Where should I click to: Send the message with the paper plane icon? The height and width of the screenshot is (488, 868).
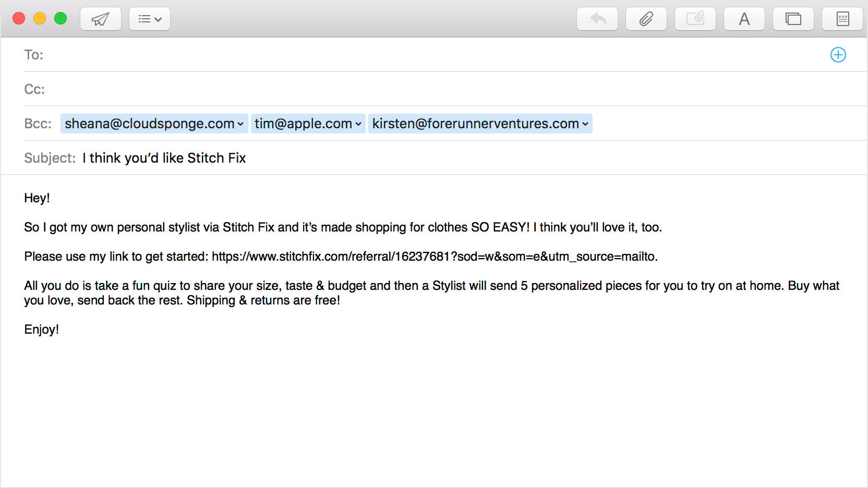(x=101, y=19)
